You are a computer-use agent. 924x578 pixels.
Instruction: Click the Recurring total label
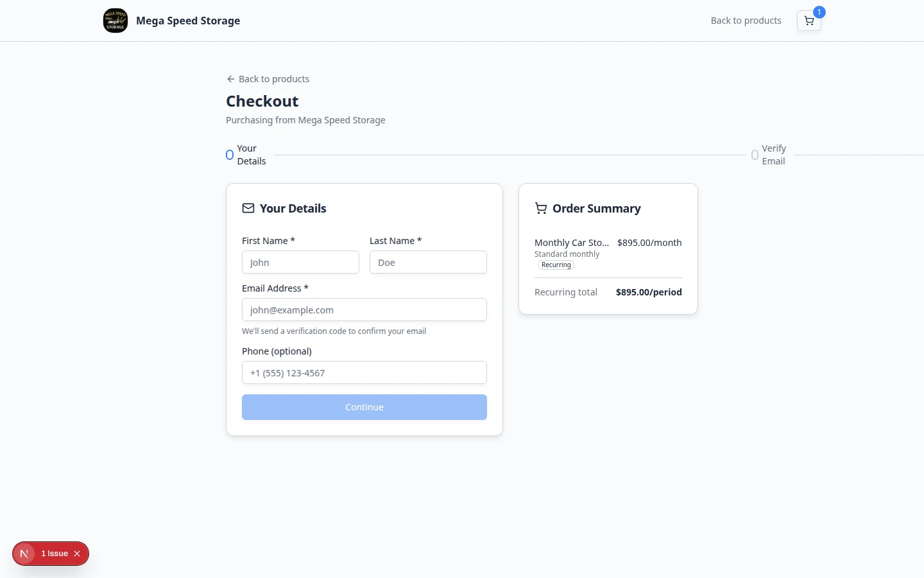click(x=566, y=292)
